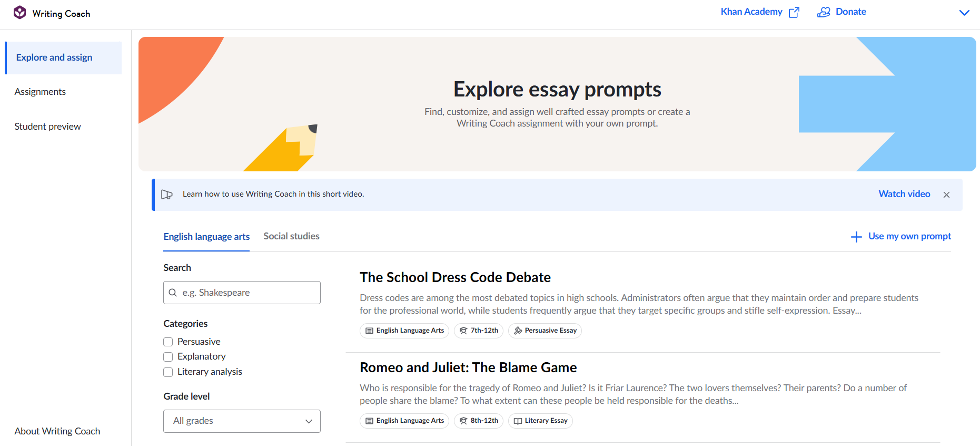Open the Watch video link
This screenshot has width=980, height=446.
(904, 194)
